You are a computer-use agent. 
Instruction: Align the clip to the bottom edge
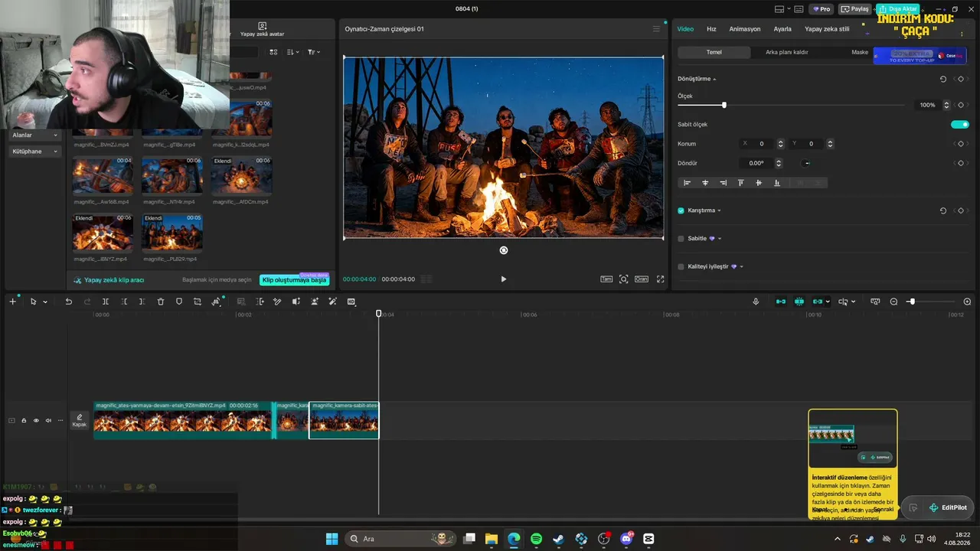[x=777, y=183]
